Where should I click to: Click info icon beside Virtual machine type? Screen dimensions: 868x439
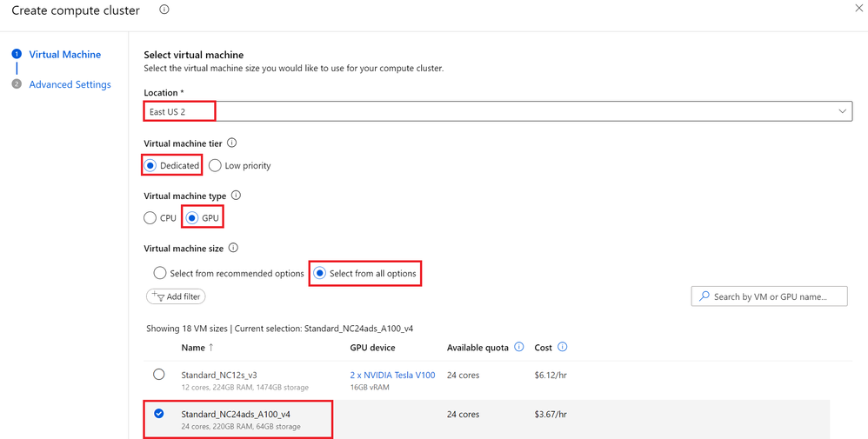(x=236, y=196)
